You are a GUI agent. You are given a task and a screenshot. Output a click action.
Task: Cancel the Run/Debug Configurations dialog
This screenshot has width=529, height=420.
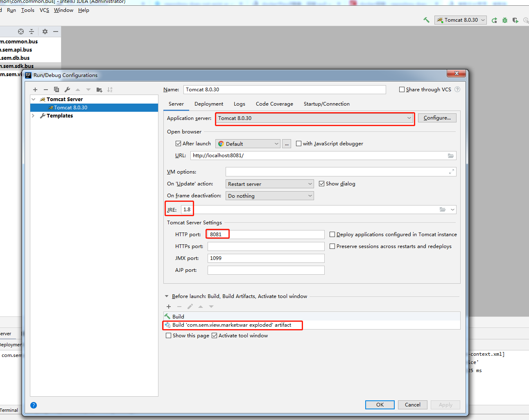(413, 405)
